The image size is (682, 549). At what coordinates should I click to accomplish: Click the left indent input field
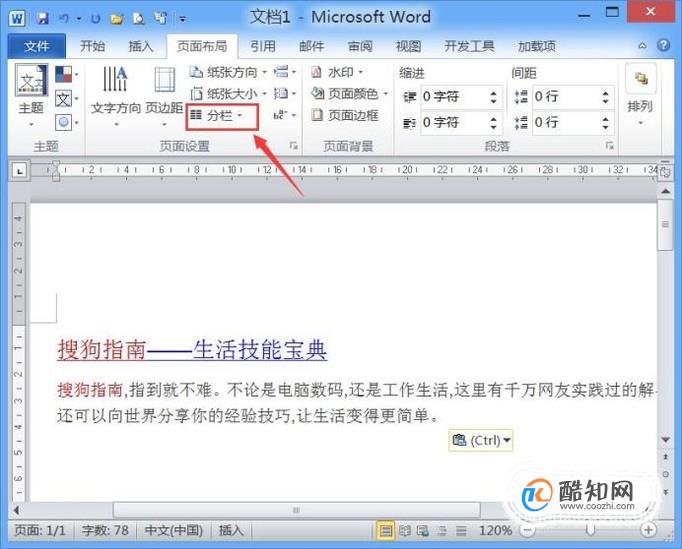(453, 96)
